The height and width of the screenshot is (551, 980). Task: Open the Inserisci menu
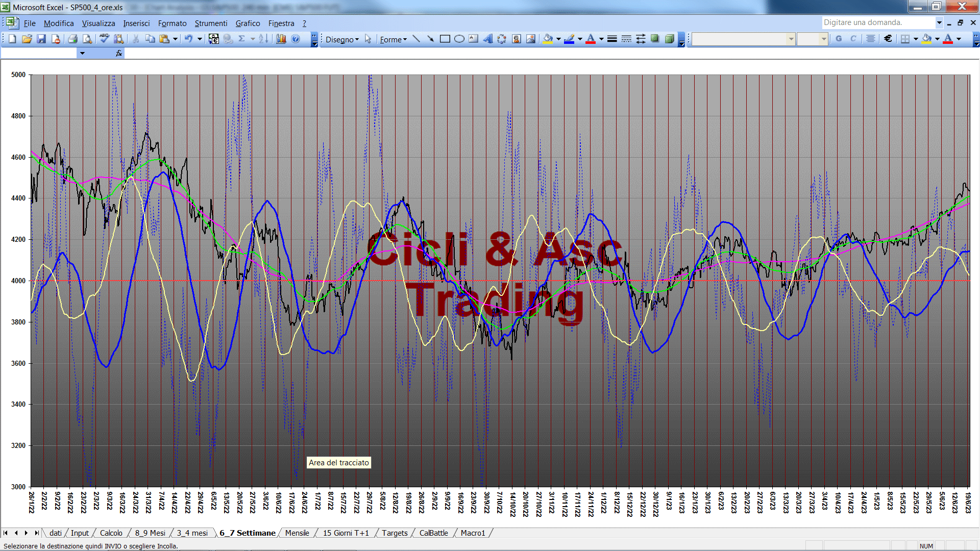(136, 23)
